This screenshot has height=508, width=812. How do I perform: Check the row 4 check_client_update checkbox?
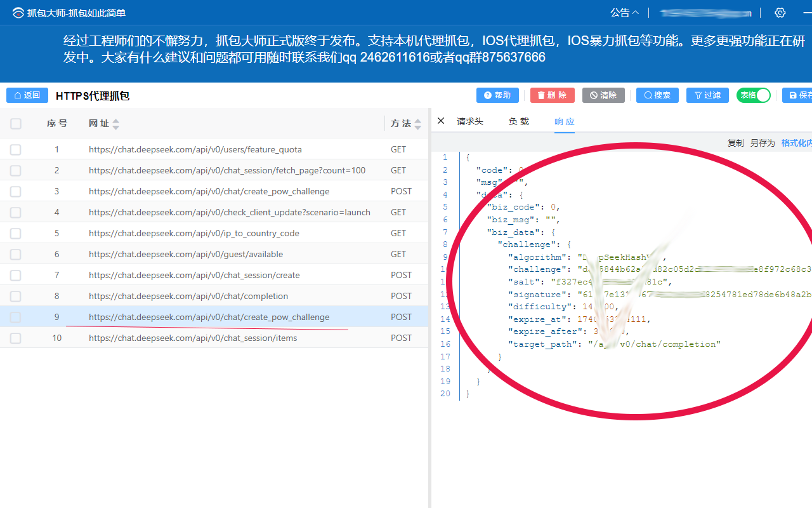tap(16, 213)
